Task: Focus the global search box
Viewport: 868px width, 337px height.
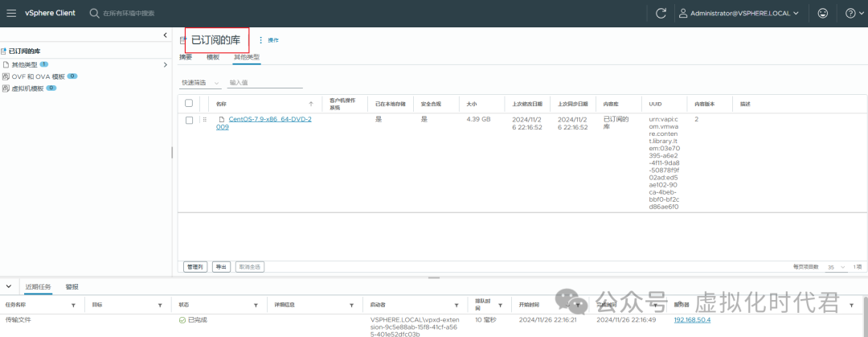Action: click(129, 14)
